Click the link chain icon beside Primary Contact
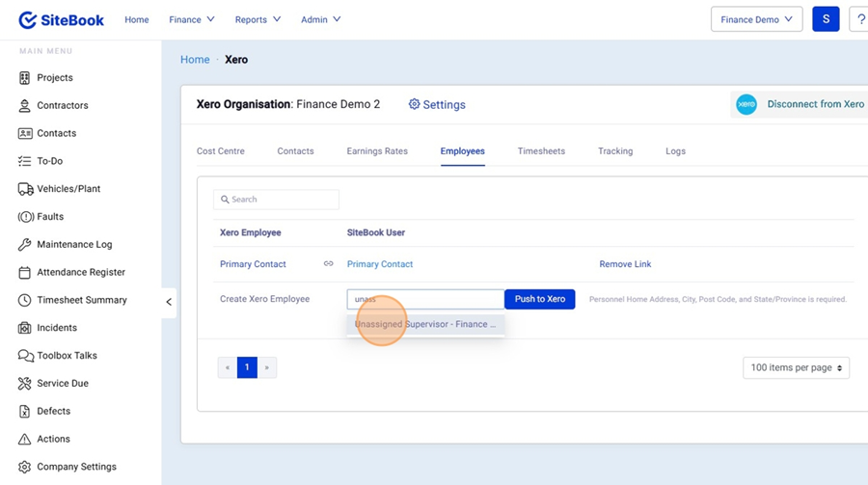The image size is (868, 485). click(x=328, y=264)
